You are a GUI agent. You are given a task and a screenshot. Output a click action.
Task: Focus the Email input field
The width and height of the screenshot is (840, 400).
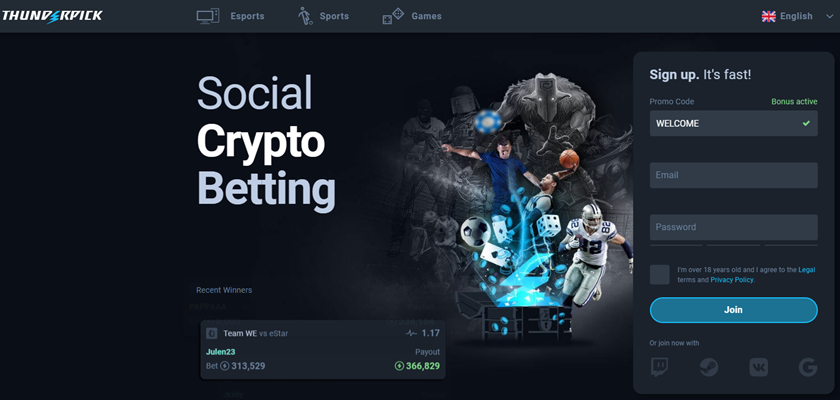(x=733, y=175)
